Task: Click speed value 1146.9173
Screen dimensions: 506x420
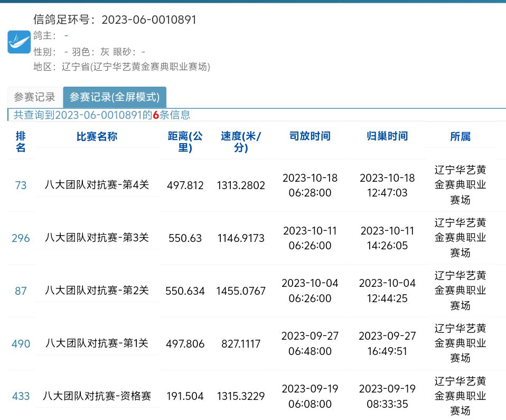Action: coord(241,238)
